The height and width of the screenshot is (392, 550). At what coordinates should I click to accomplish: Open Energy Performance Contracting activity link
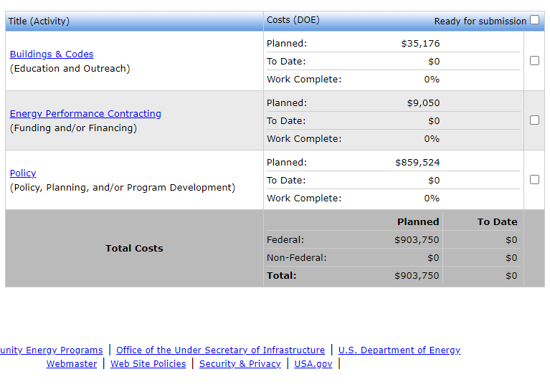point(85,113)
